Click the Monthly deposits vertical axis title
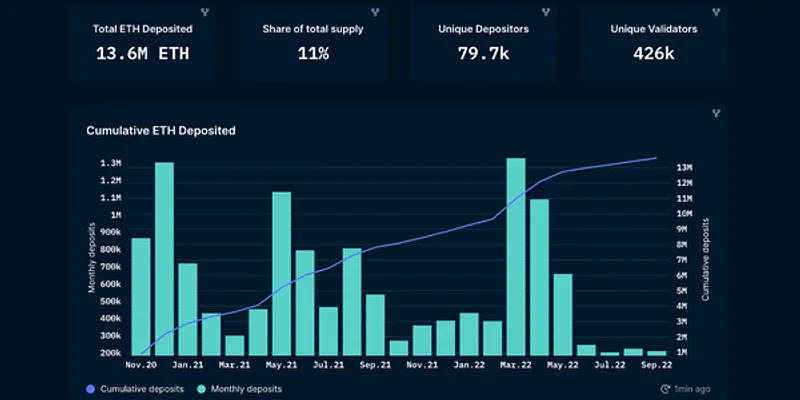This screenshot has width=800, height=400. [x=92, y=258]
